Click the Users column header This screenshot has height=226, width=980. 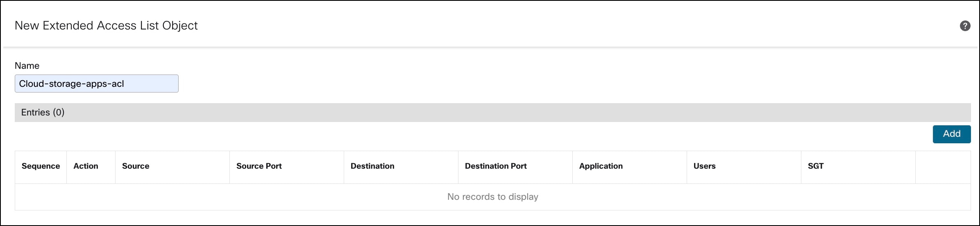pos(704,166)
